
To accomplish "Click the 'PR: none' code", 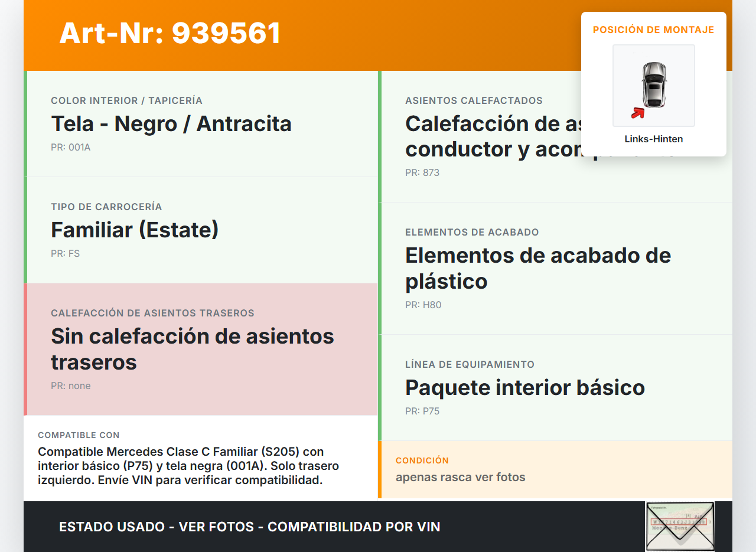I will click(71, 386).
